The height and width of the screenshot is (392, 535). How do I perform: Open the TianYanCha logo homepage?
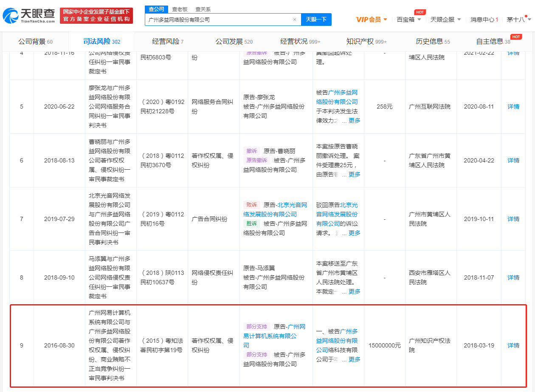[x=29, y=16]
